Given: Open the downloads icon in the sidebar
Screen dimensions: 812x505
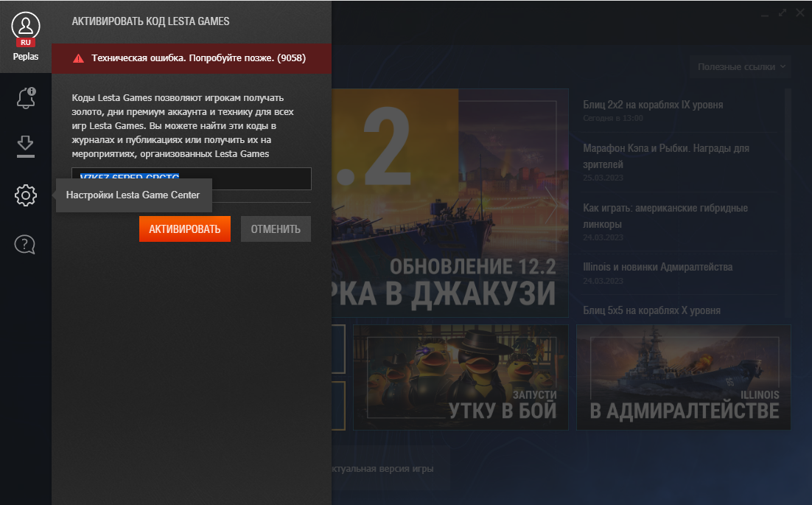Looking at the screenshot, I should tap(26, 146).
